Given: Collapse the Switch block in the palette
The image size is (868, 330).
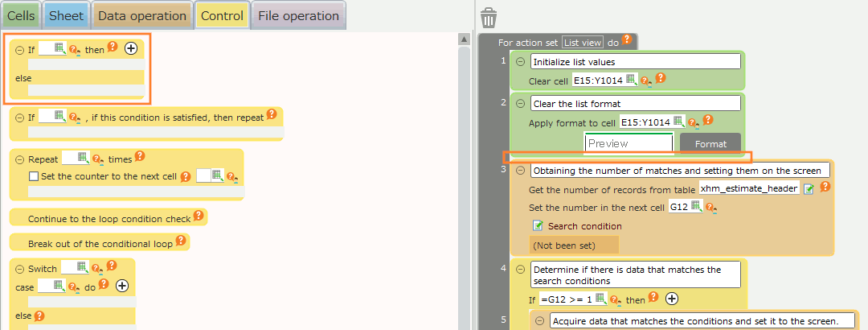Looking at the screenshot, I should [x=19, y=268].
